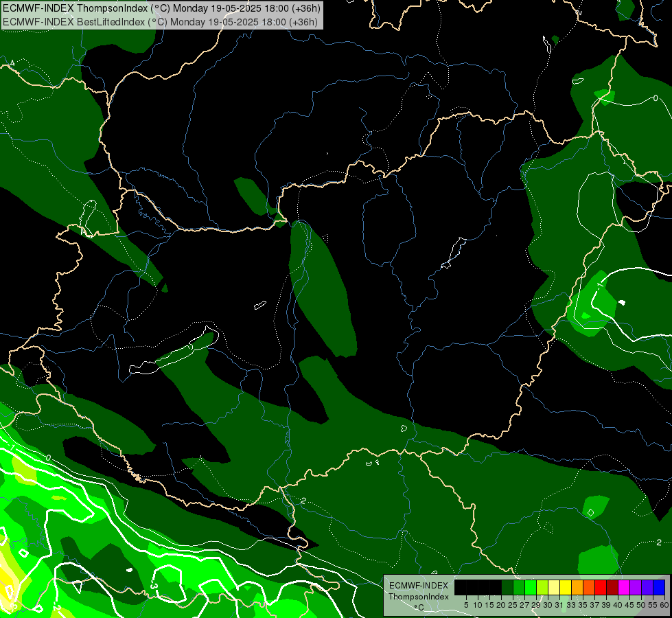Select the dark green 20–25 legend swatch
The width and height of the screenshot is (672, 618).
click(507, 587)
